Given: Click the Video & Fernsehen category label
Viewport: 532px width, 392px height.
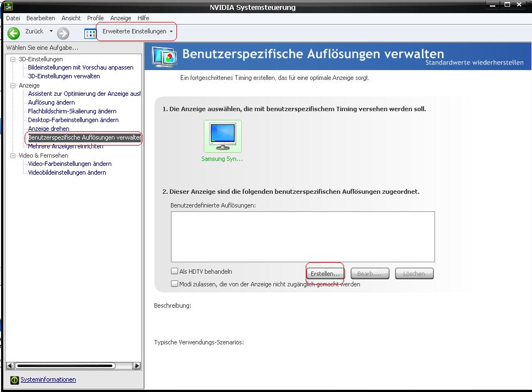Looking at the screenshot, I should (43, 155).
